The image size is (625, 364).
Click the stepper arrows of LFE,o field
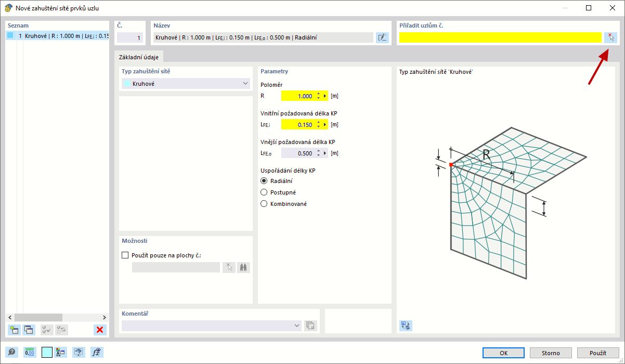click(x=318, y=153)
